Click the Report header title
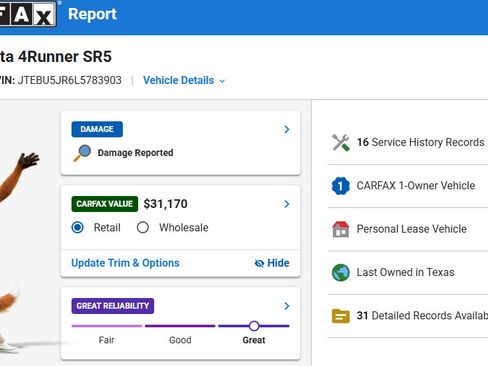Screen dimensions: 488x366 pos(92,14)
